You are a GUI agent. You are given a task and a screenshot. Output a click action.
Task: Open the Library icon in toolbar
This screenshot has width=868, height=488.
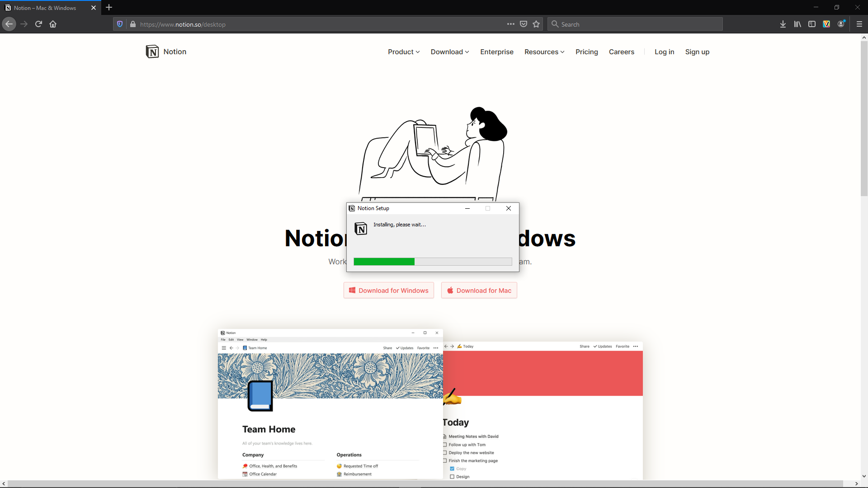[797, 24]
